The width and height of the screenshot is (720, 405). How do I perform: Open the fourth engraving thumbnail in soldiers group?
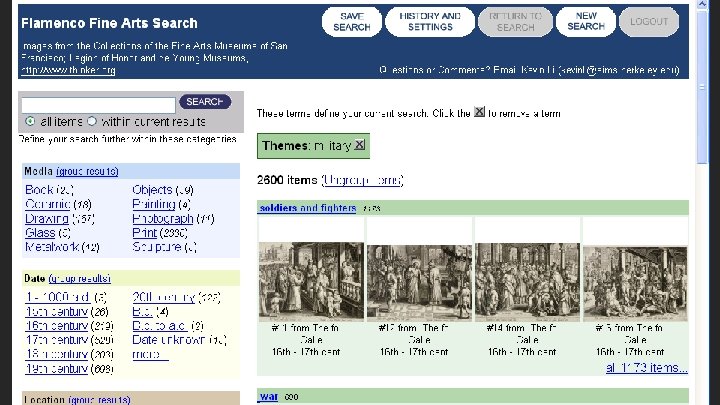pyautogui.click(x=635, y=283)
